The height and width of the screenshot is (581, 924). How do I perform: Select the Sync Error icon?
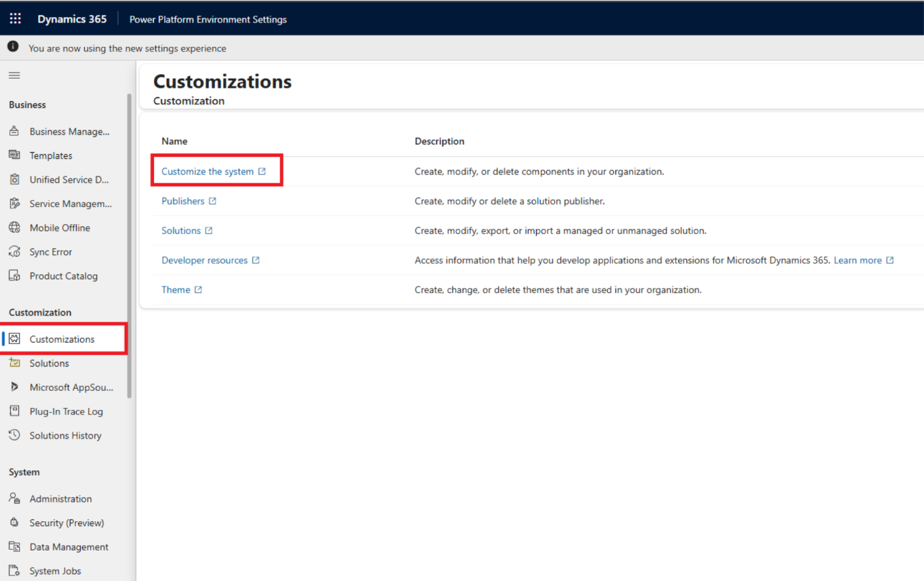click(x=14, y=252)
